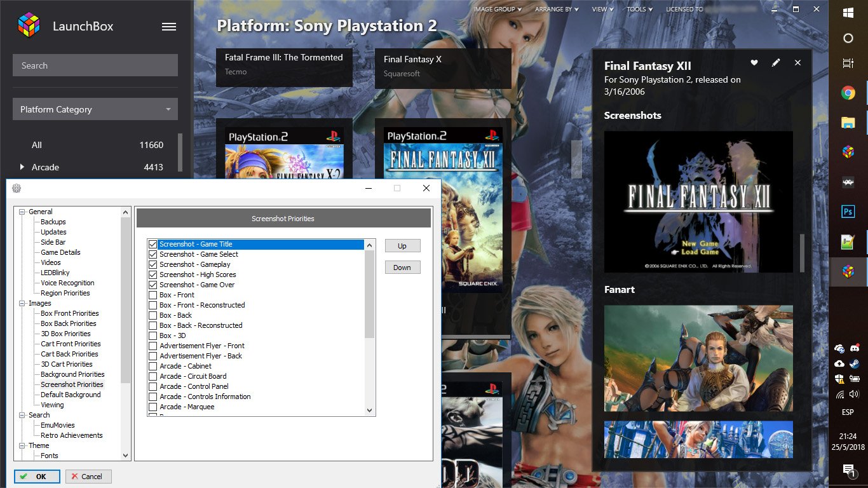This screenshot has width=868, height=488.
Task: Confirm the dialog with OK
Action: pos(37,477)
